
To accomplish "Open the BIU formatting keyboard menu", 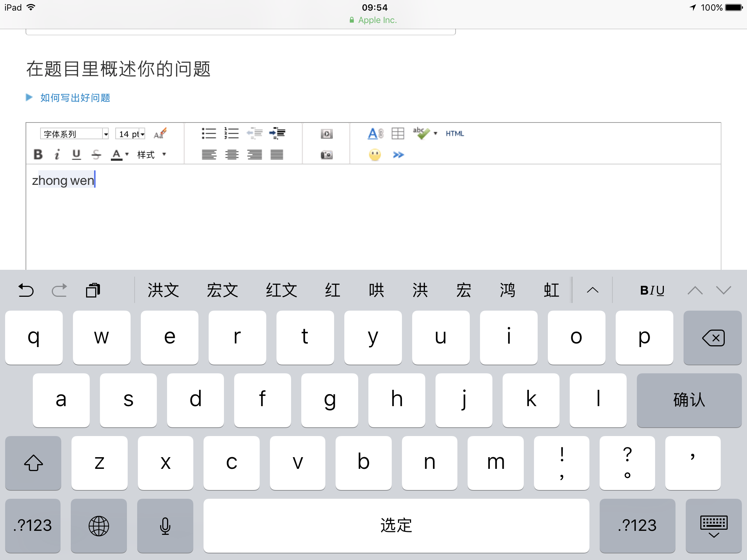I will click(x=652, y=290).
